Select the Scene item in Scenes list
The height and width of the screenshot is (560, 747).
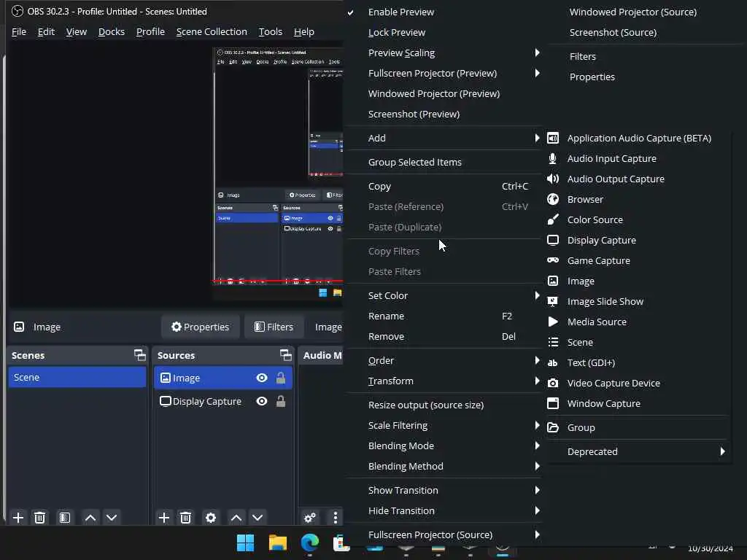coord(77,378)
